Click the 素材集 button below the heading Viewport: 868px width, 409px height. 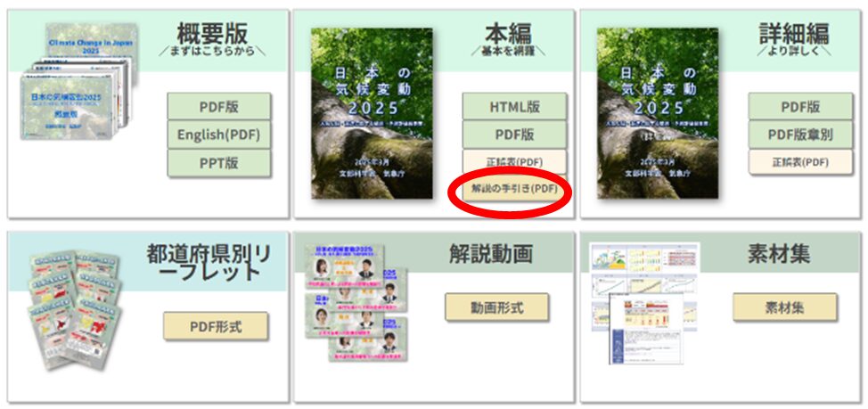(x=785, y=307)
